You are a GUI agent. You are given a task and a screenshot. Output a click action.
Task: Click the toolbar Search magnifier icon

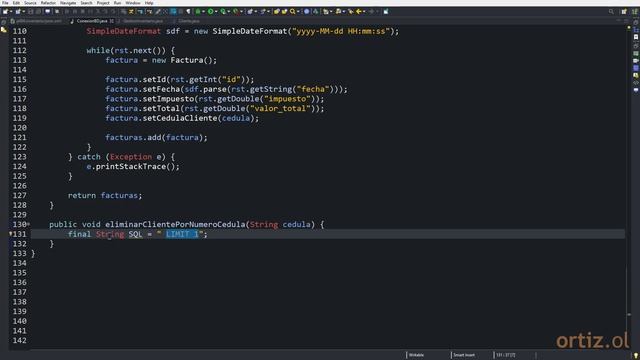tap(293, 11)
